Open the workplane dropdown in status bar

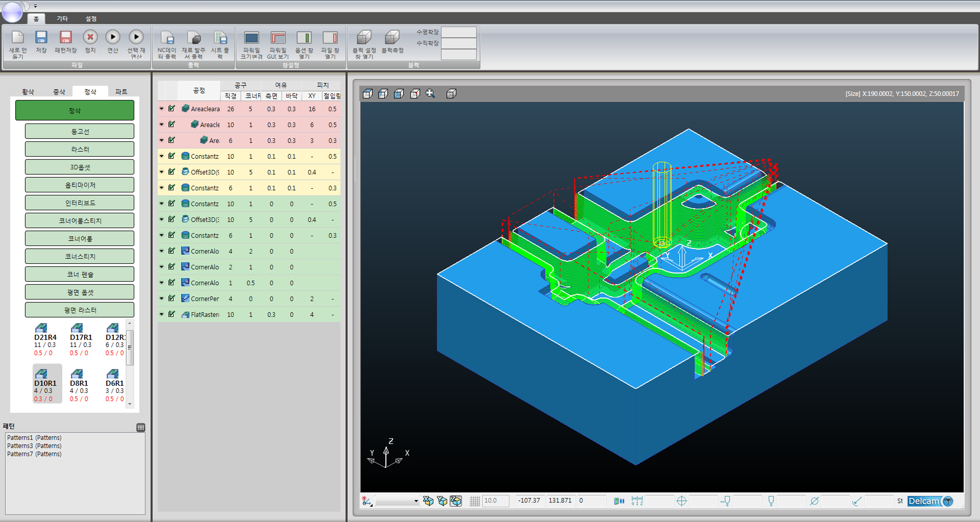click(397, 501)
